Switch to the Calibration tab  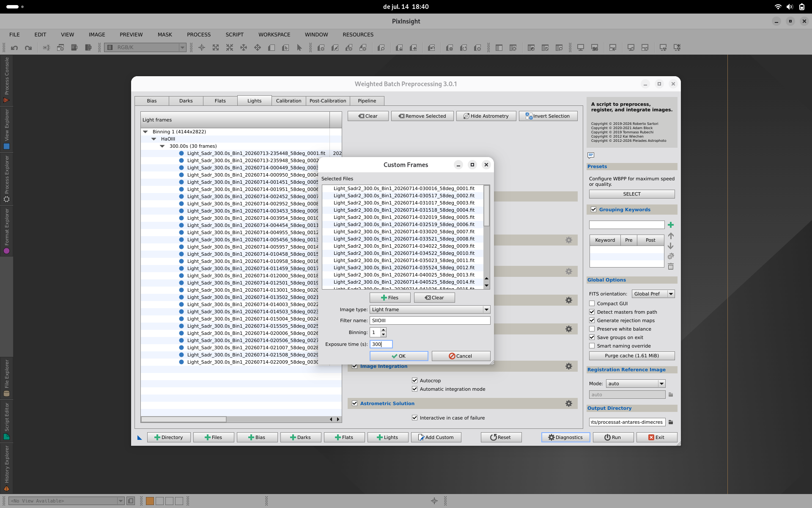coord(288,101)
